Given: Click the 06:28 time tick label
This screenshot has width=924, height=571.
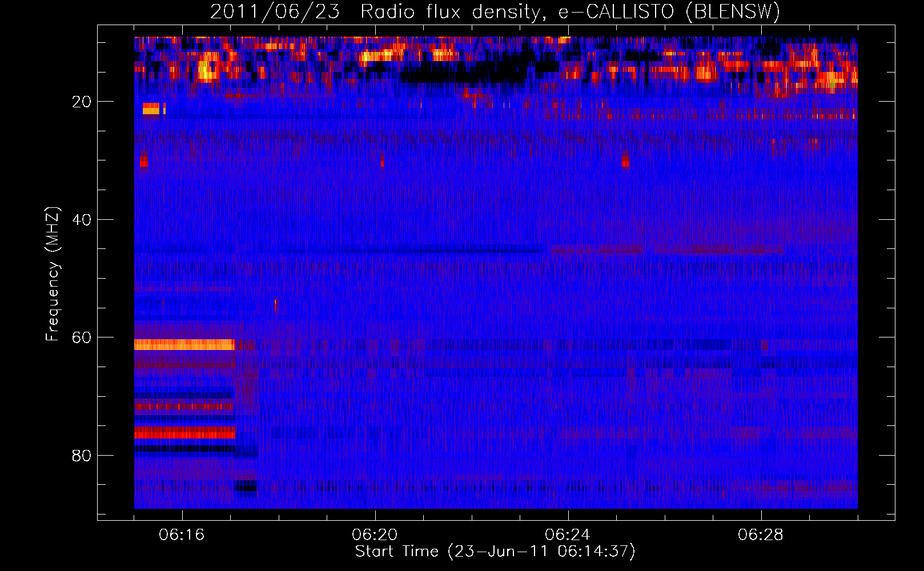Looking at the screenshot, I should (x=761, y=535).
